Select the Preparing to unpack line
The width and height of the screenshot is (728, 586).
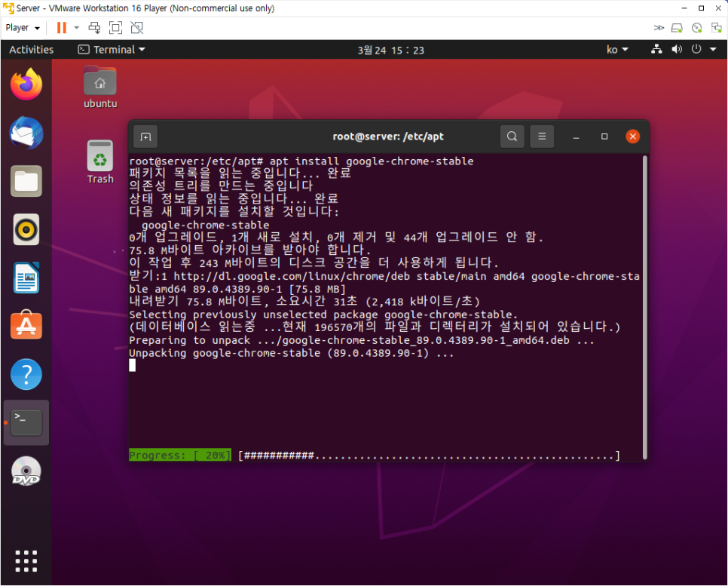[x=361, y=340]
